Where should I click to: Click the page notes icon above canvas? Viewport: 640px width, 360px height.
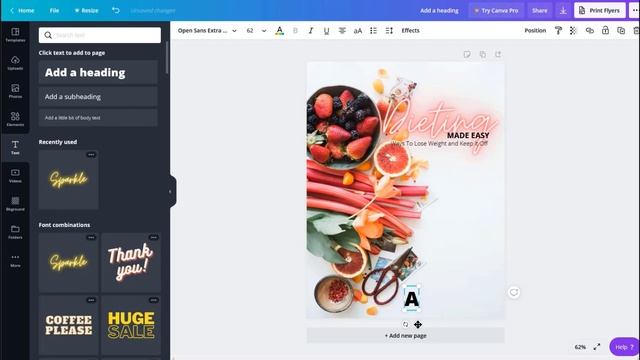click(467, 54)
